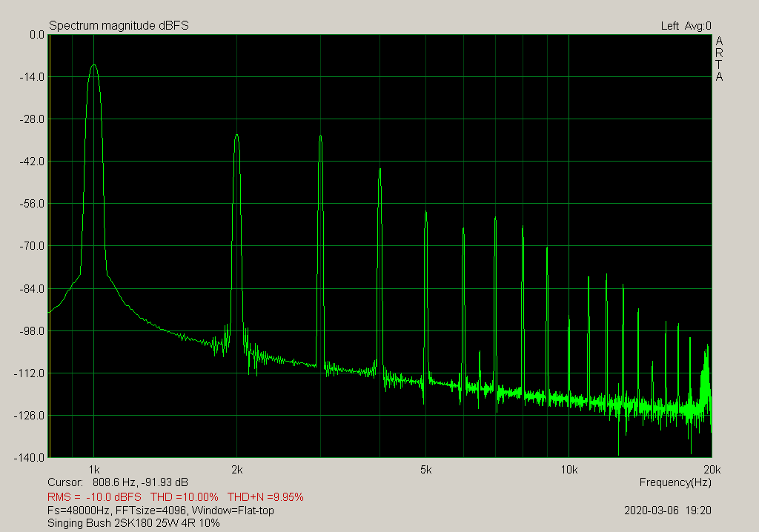Click the cursor readout "808.6 Hz, -91.93 dB"
Viewport: 759px width, 532px height.
140,482
